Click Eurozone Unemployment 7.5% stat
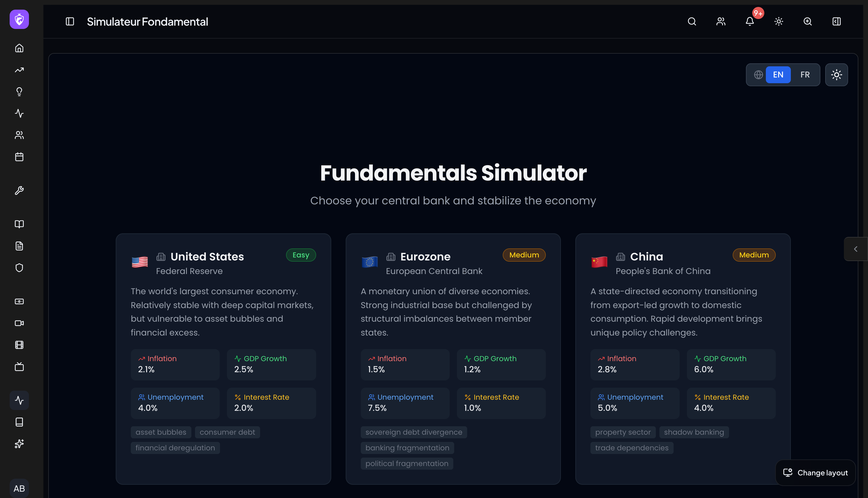The width and height of the screenshot is (868, 498). pyautogui.click(x=405, y=403)
